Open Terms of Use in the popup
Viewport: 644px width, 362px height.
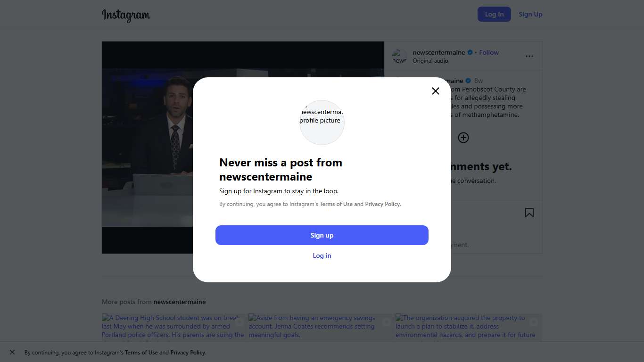pyautogui.click(x=336, y=204)
